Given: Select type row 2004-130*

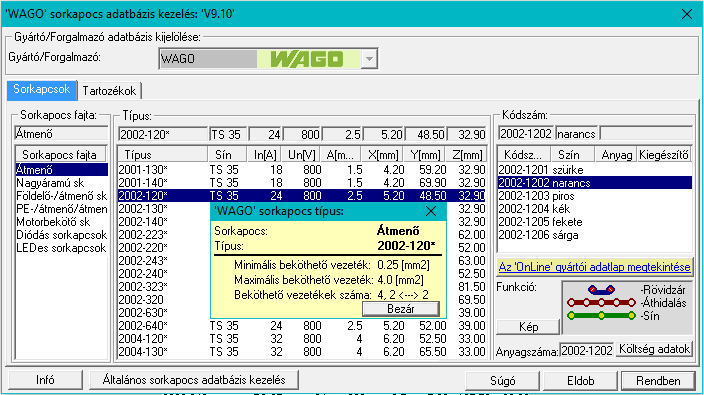Looking at the screenshot, I should point(302,352).
